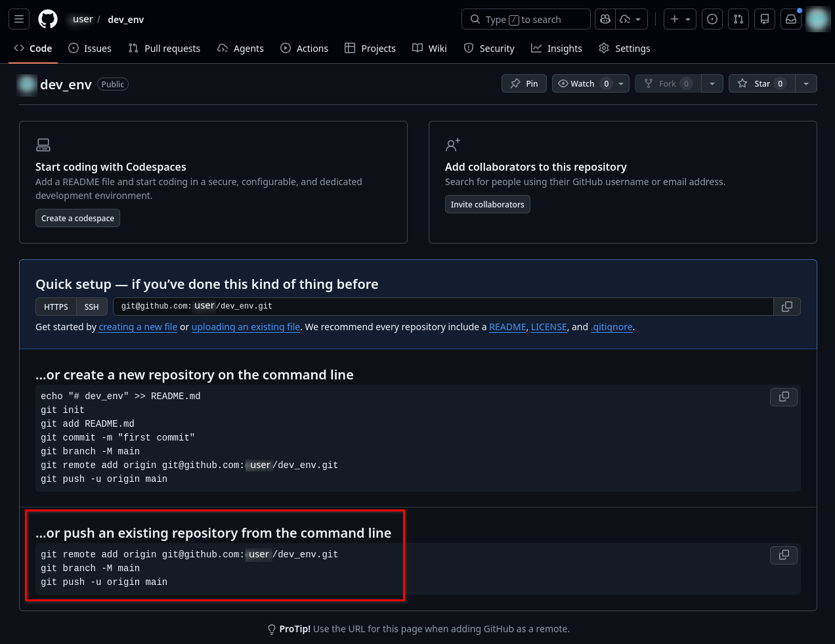The width and height of the screenshot is (835, 644).
Task: Copy the repository SSH URL
Action: point(787,307)
